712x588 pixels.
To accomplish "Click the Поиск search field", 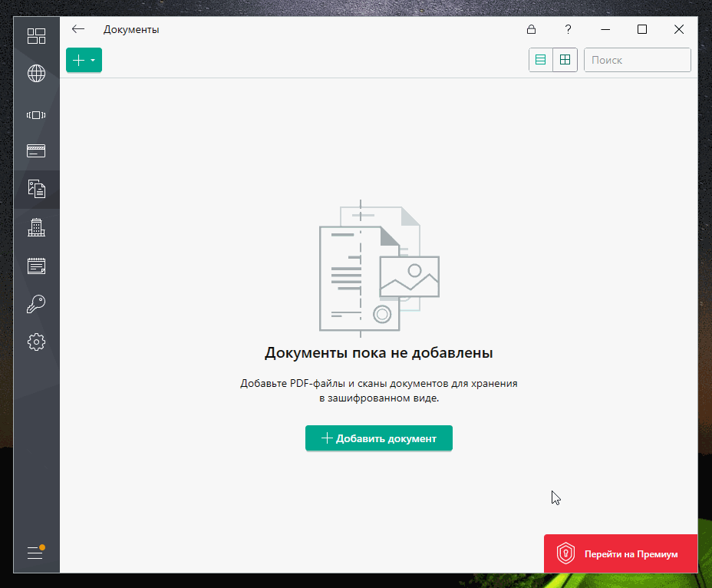I will pyautogui.click(x=637, y=60).
